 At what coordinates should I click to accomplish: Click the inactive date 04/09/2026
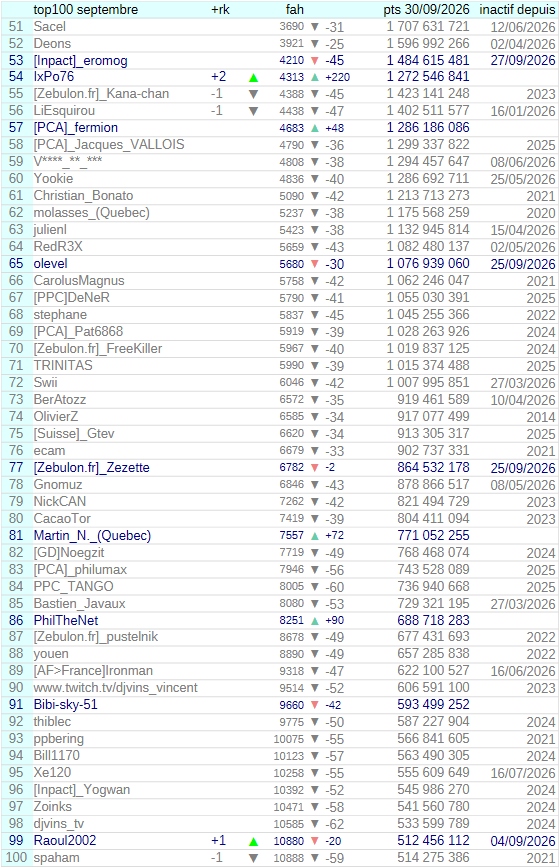523,841
